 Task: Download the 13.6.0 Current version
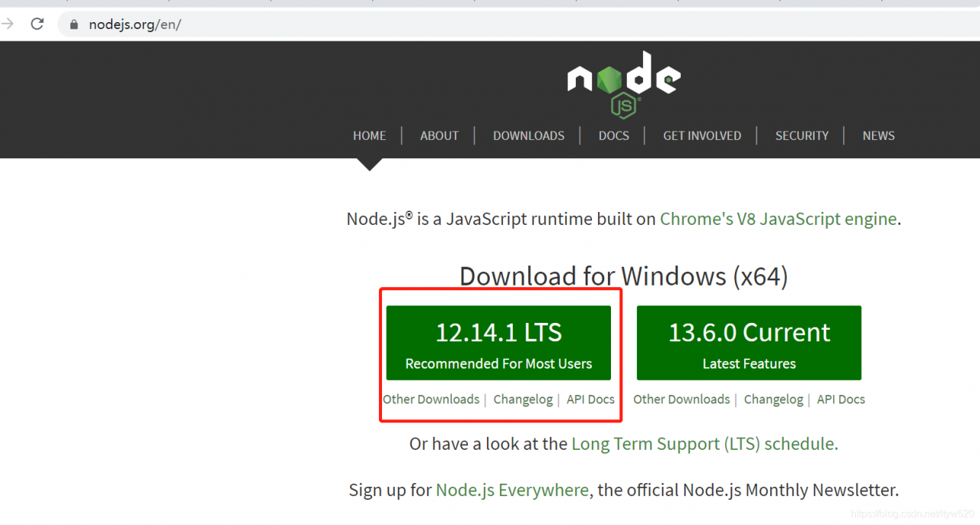(749, 343)
